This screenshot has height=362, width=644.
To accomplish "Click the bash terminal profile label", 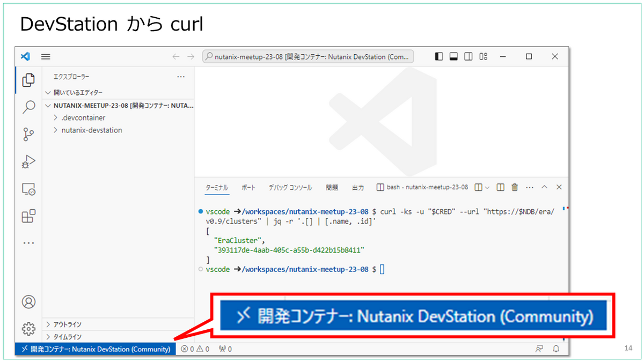I will click(x=422, y=188).
